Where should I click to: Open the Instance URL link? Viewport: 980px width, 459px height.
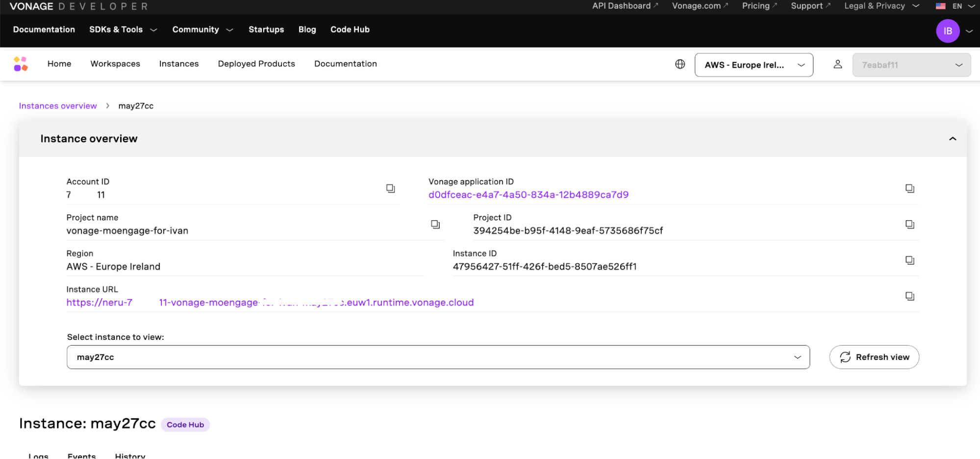[x=270, y=303]
